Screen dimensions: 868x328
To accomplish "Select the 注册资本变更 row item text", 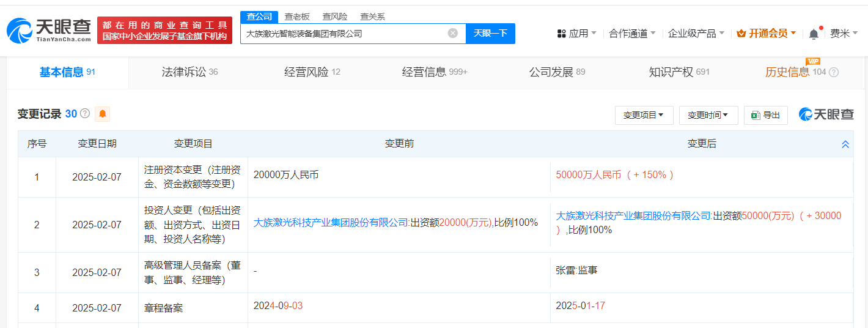I will [x=193, y=176].
